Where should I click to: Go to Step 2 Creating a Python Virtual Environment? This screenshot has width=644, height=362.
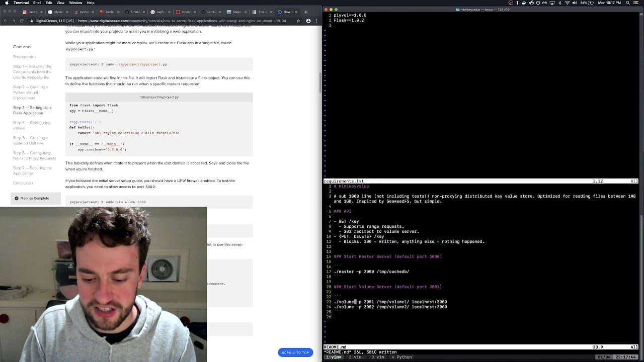click(x=31, y=93)
